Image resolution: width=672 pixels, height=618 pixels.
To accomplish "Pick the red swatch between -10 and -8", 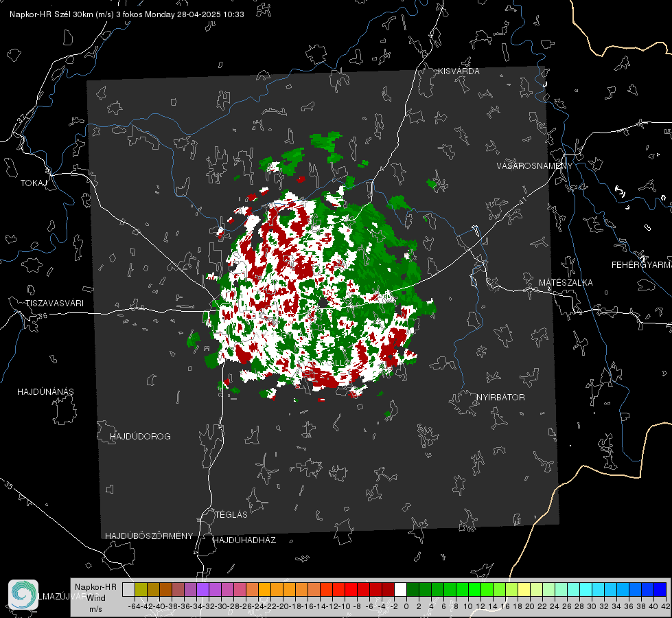I will pos(351,589).
